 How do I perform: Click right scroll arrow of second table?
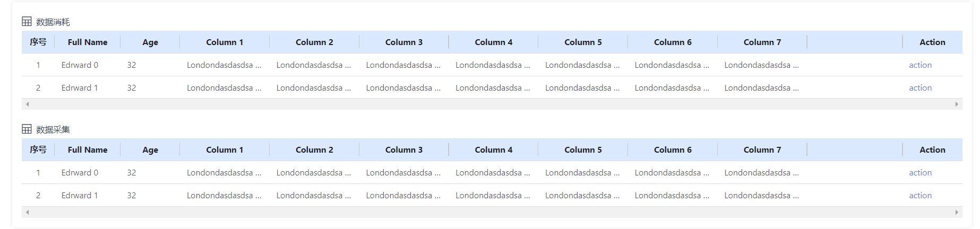[x=957, y=212]
